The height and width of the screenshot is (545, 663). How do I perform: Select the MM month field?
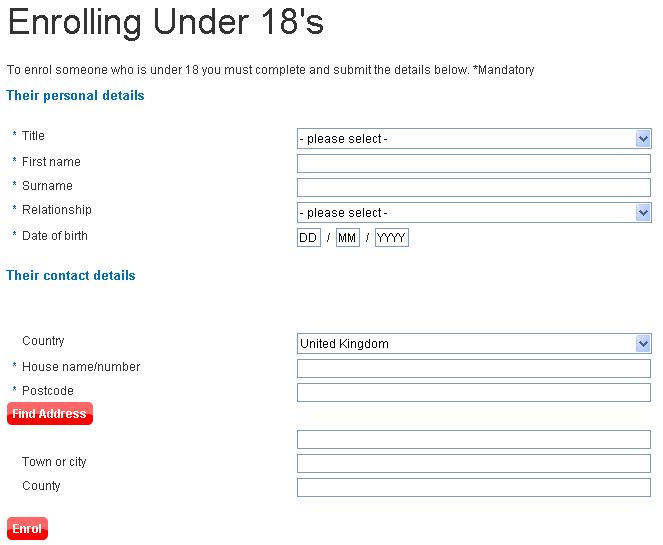[x=347, y=238]
